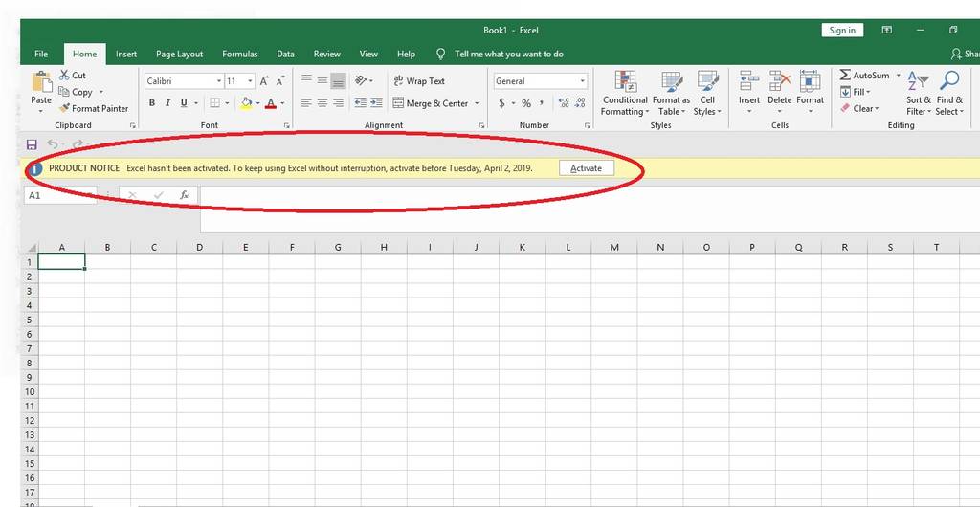980x507 pixels.
Task: Click Save in Quick Access Toolbar
Action: pyautogui.click(x=32, y=144)
